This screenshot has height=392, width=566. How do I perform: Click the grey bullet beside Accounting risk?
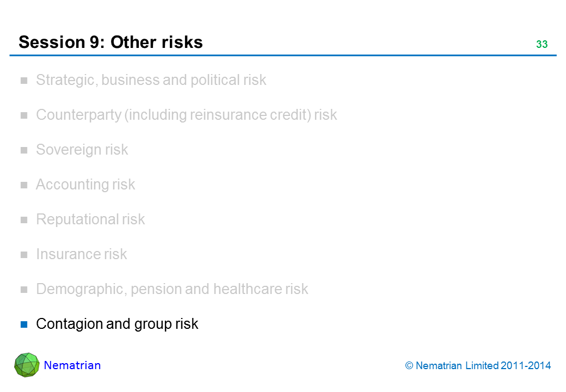click(x=24, y=185)
